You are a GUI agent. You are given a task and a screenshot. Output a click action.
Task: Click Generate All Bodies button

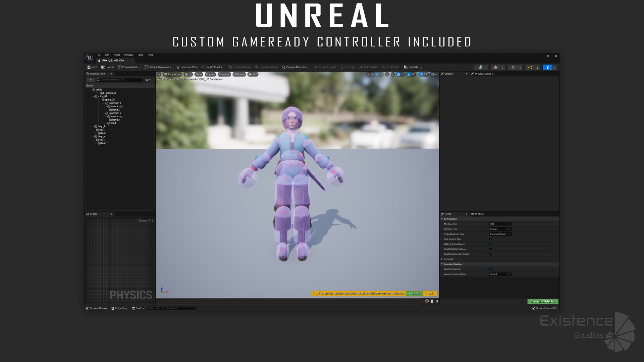543,302
